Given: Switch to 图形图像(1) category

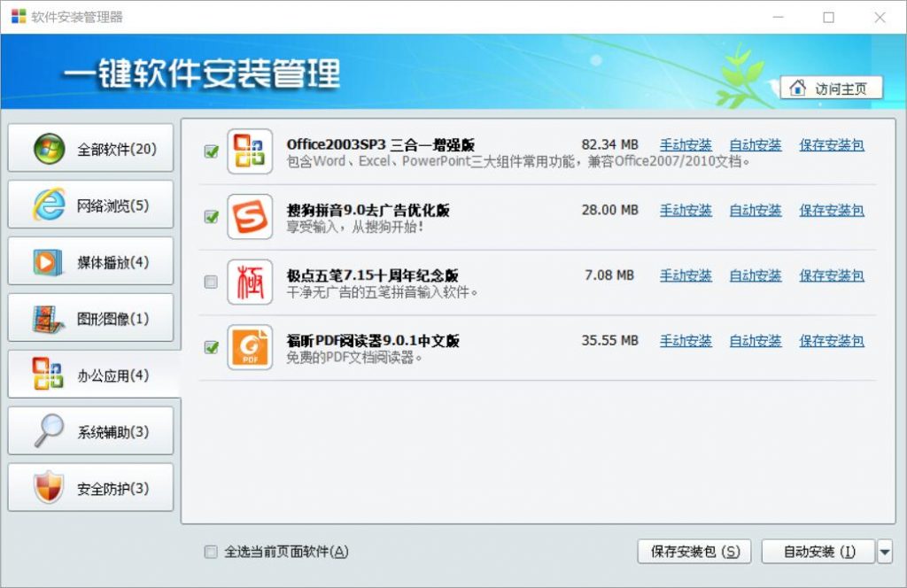Looking at the screenshot, I should click(x=91, y=318).
